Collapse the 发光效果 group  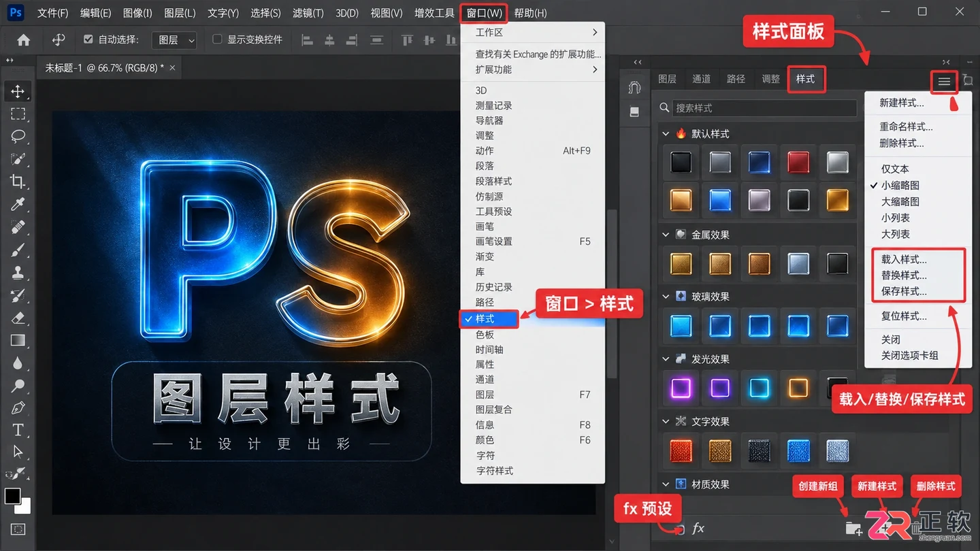tap(666, 359)
